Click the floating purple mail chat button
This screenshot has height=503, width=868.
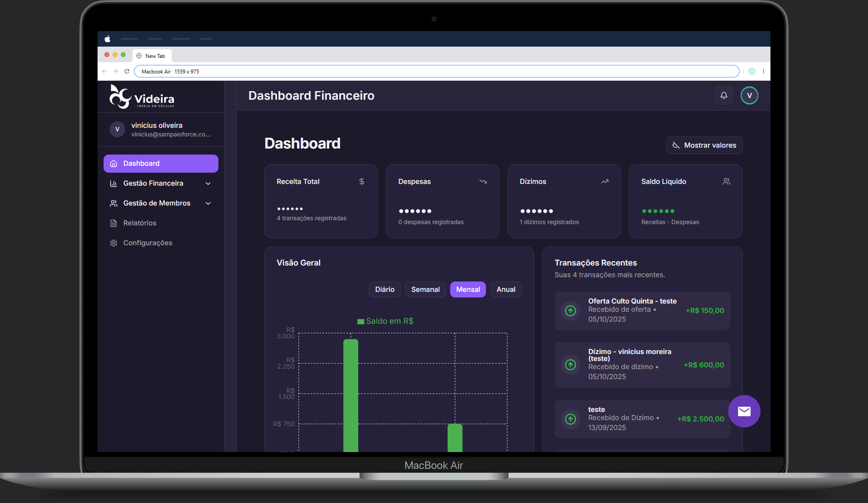(x=744, y=411)
